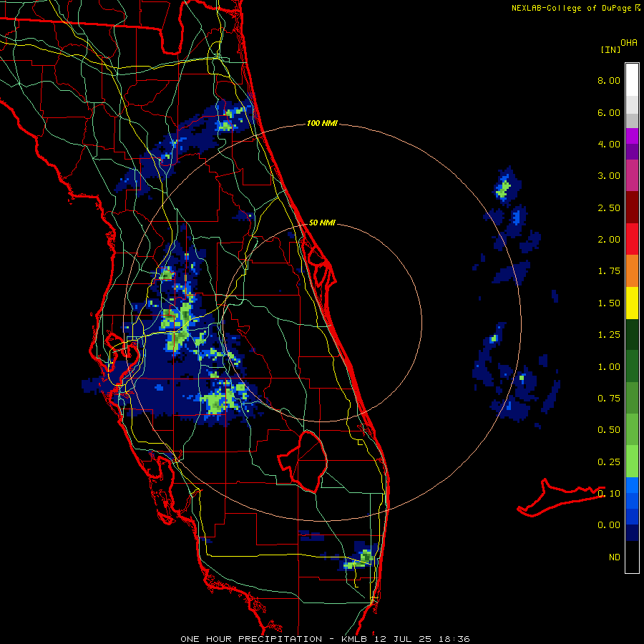This screenshot has height=644, width=644.
Task: Click the 1.50 legend value
Action: click(609, 303)
